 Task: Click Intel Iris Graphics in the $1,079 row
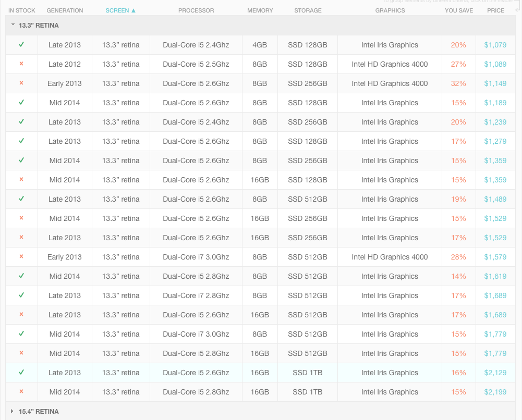(390, 45)
